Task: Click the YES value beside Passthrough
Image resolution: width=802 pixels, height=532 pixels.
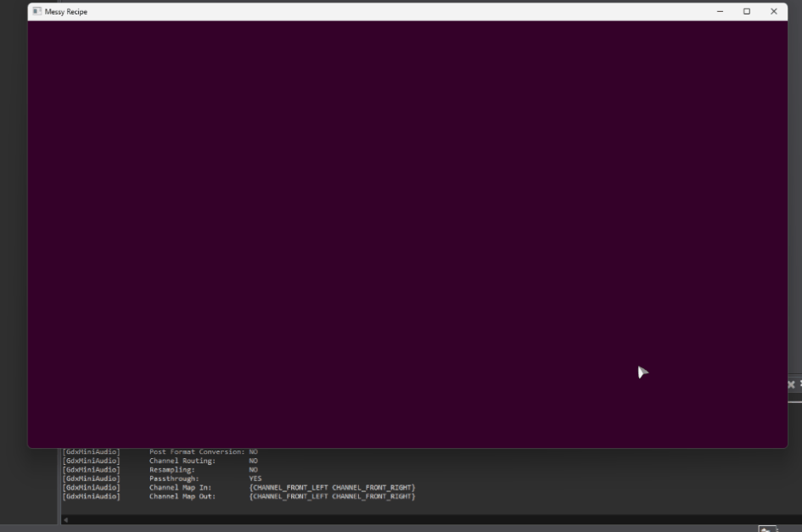Action: (255, 479)
